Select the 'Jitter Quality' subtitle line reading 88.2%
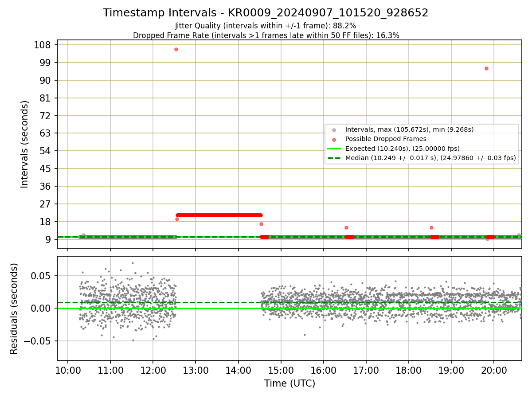 pyautogui.click(x=266, y=26)
